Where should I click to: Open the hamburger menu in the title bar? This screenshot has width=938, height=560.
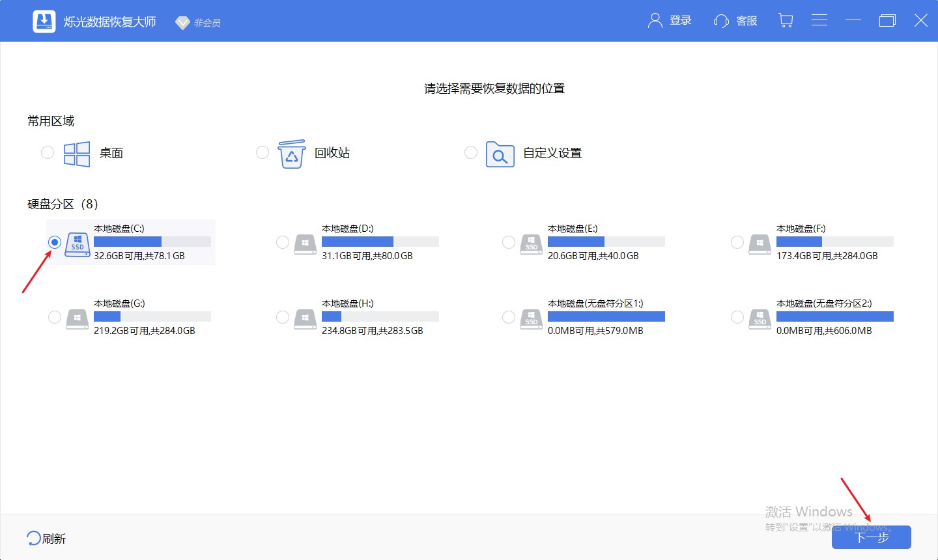click(x=819, y=20)
